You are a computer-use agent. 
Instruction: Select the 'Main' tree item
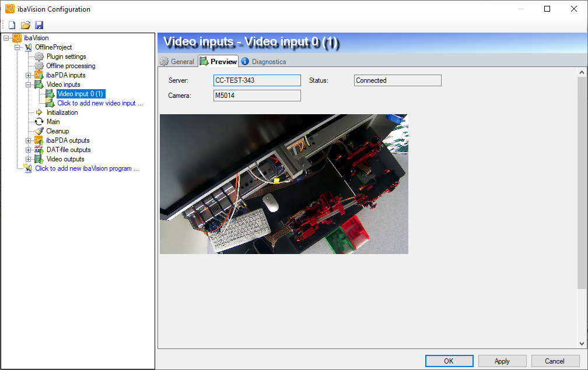(53, 122)
